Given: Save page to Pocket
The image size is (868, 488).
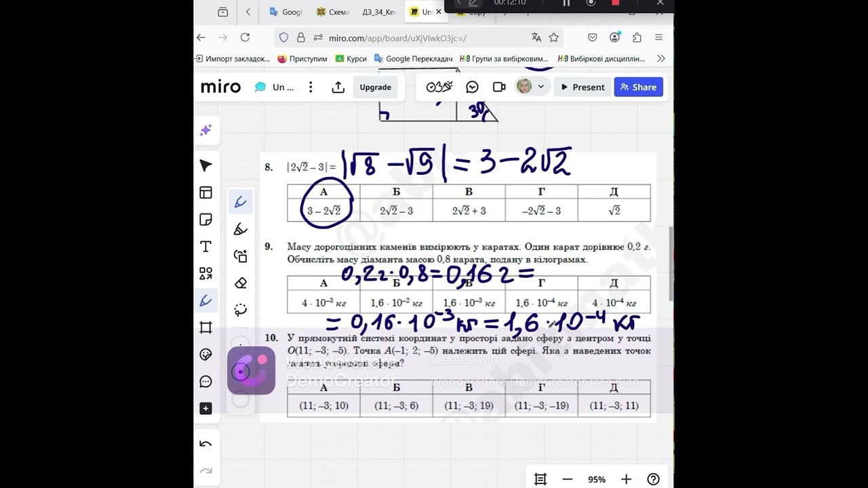Looking at the screenshot, I should coord(593,38).
